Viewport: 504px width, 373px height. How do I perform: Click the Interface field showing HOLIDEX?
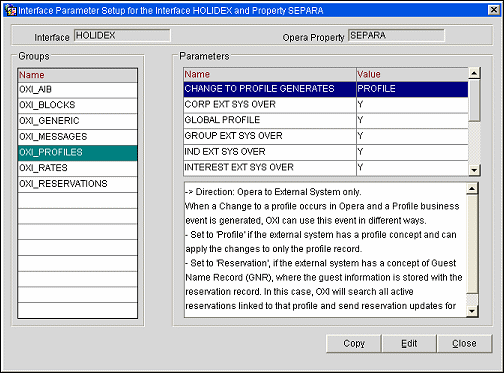tap(122, 35)
